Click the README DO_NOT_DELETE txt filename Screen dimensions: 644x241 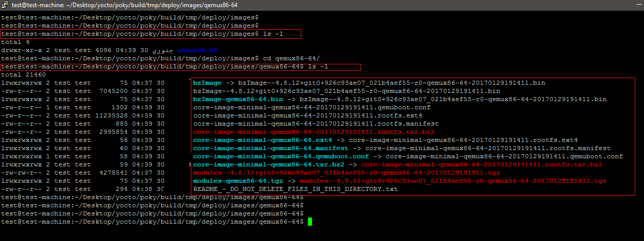click(x=295, y=189)
